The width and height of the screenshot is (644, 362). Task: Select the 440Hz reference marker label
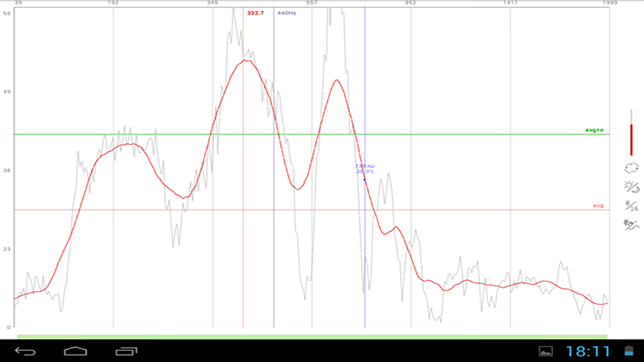pos(286,13)
